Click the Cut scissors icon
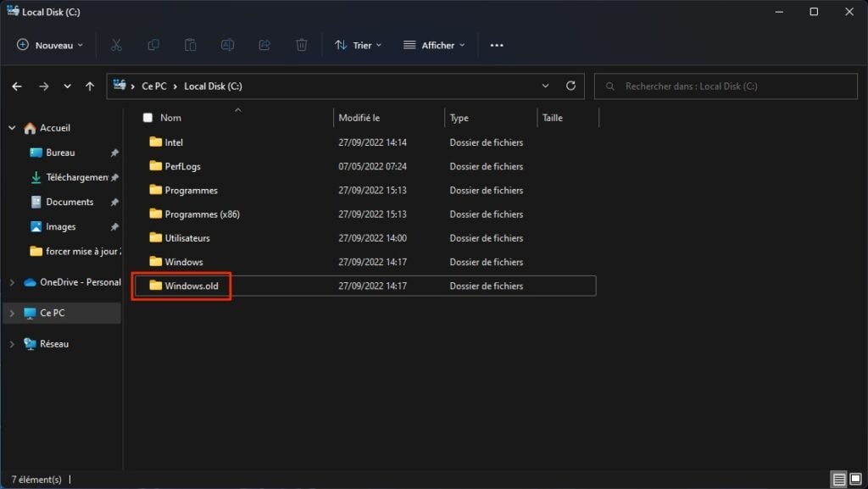This screenshot has width=868, height=489. (x=116, y=46)
